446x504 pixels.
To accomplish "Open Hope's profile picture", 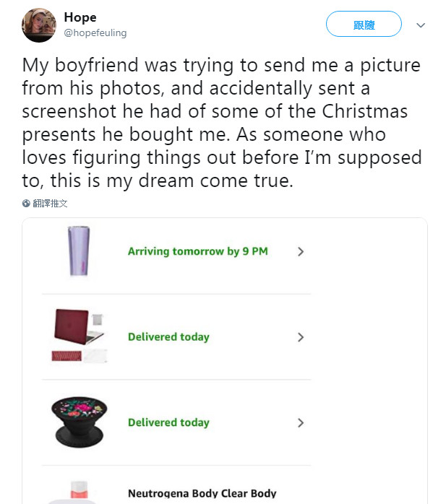I will pyautogui.click(x=39, y=25).
